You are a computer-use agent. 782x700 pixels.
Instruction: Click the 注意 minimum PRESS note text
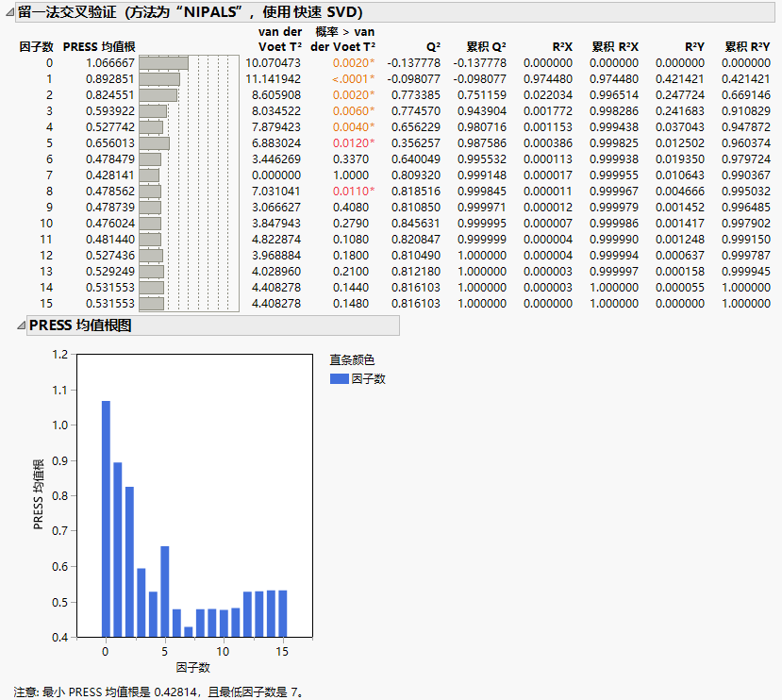pyautogui.click(x=160, y=692)
